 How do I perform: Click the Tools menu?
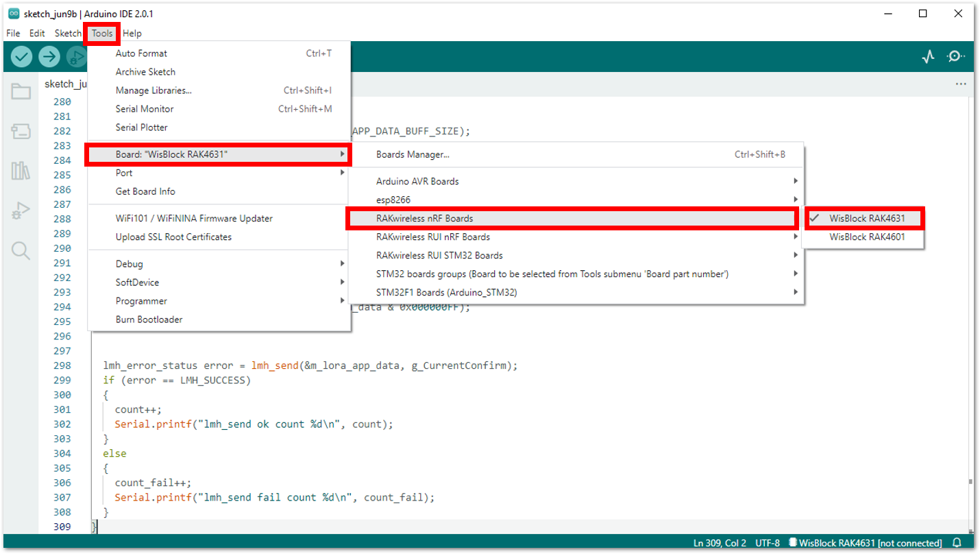[x=102, y=33]
